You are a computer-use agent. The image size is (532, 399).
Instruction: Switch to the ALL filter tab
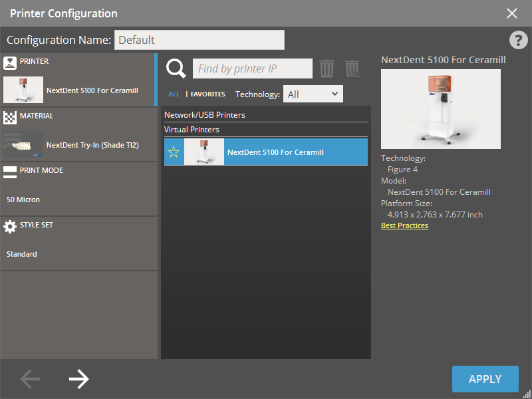174,94
